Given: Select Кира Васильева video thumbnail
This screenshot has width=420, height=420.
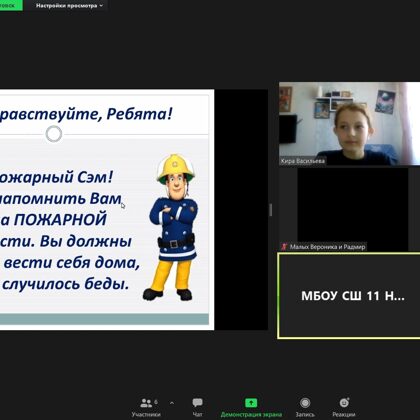Looking at the screenshot, I should coord(349,124).
